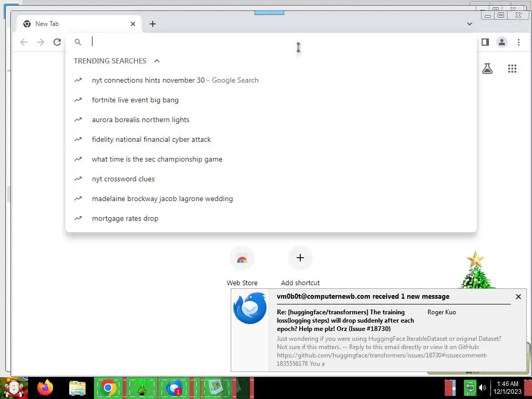The height and width of the screenshot is (399, 532).
Task: Close the New Tab tab
Action: click(x=133, y=24)
